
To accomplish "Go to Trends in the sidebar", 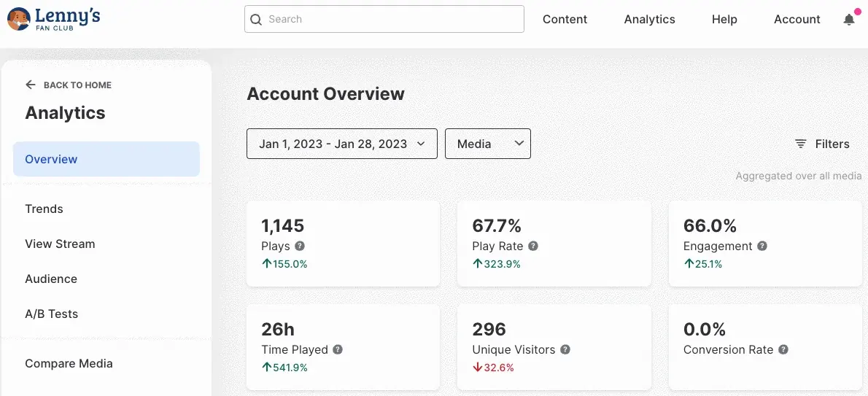I will pyautogui.click(x=44, y=209).
